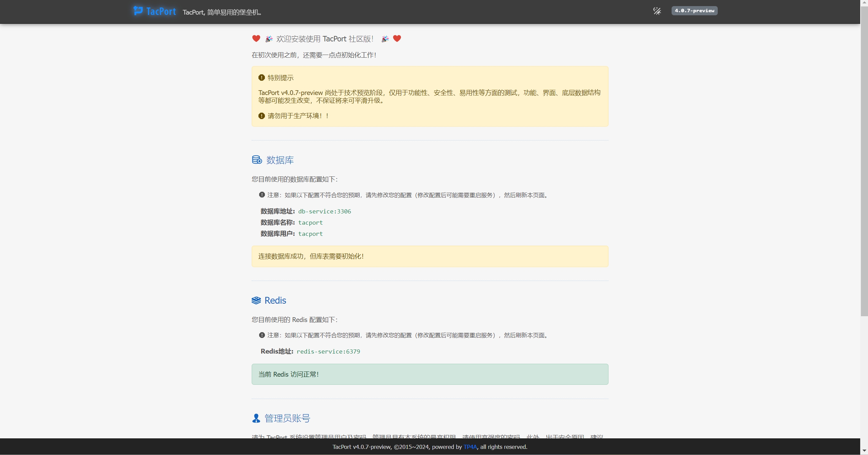Open the TP4A link in footer
Screen dimensions: 868x455
[470, 447]
